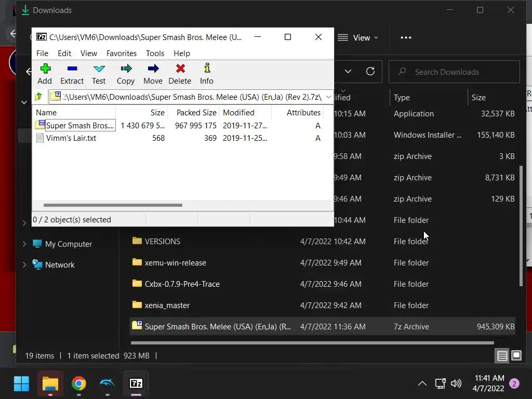The height and width of the screenshot is (399, 532).
Task: Open archive Info from toolbar
Action: click(207, 74)
